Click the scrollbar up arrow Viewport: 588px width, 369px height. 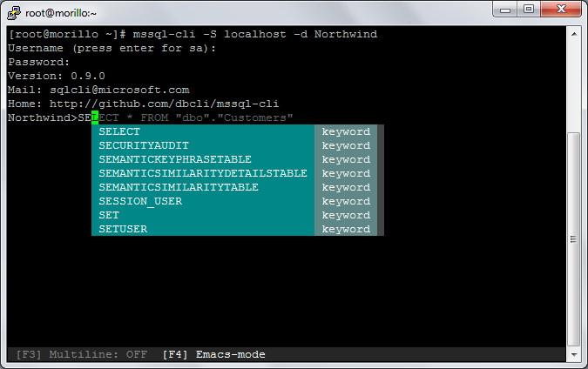pos(574,34)
